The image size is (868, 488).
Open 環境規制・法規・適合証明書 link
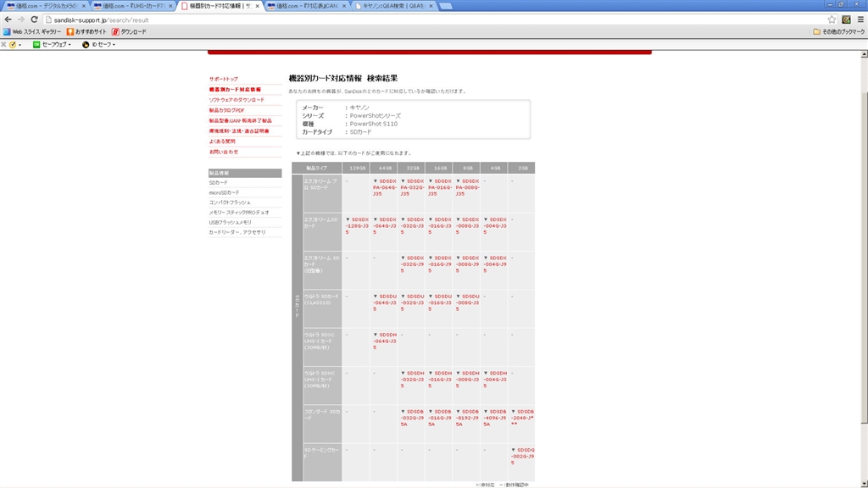pyautogui.click(x=239, y=131)
